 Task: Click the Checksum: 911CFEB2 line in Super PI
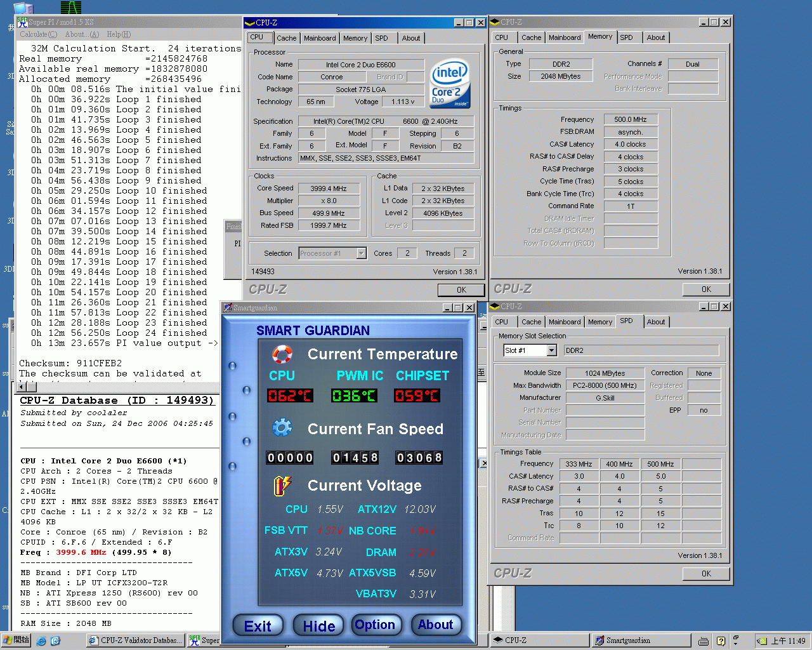click(70, 364)
